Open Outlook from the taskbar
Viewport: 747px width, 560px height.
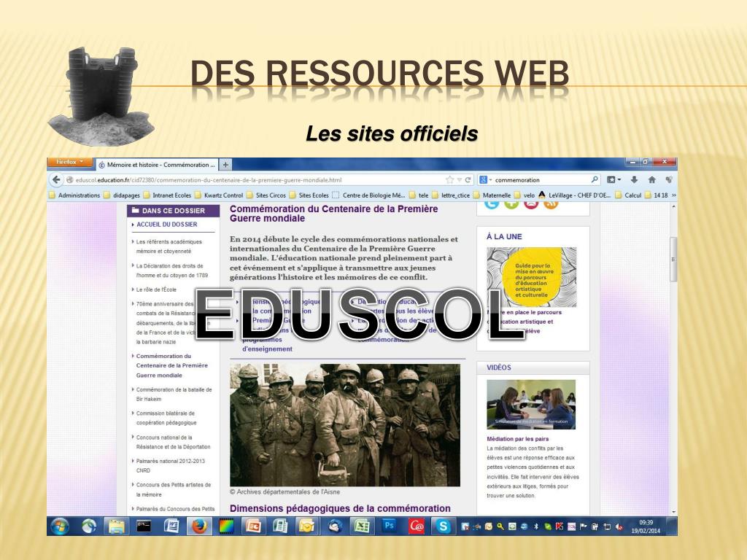coord(307,526)
